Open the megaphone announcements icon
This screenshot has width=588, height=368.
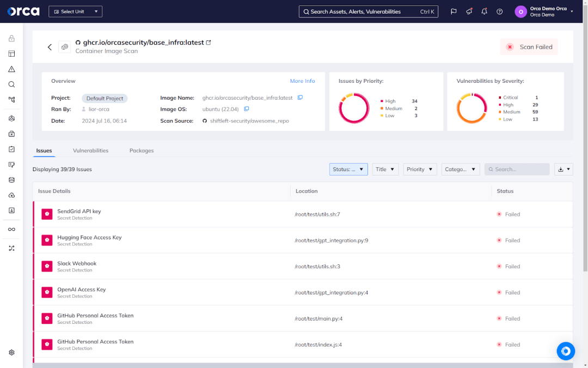pyautogui.click(x=469, y=11)
